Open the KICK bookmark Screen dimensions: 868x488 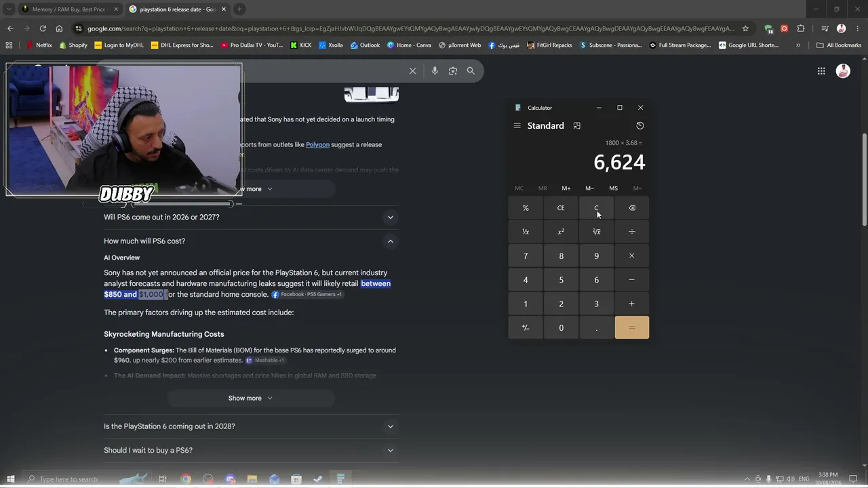pos(300,45)
